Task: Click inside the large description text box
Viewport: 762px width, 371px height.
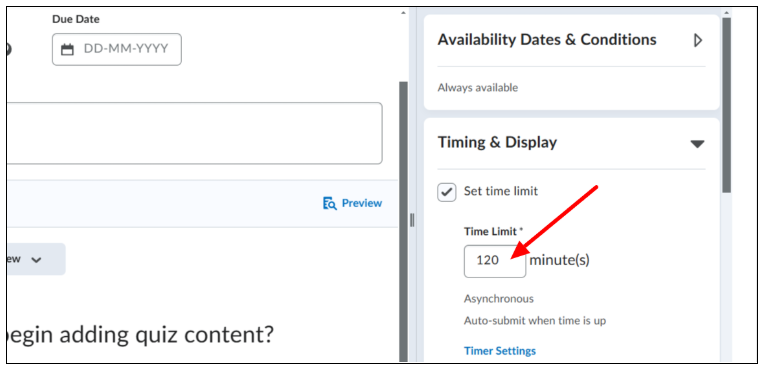Action: [194, 133]
